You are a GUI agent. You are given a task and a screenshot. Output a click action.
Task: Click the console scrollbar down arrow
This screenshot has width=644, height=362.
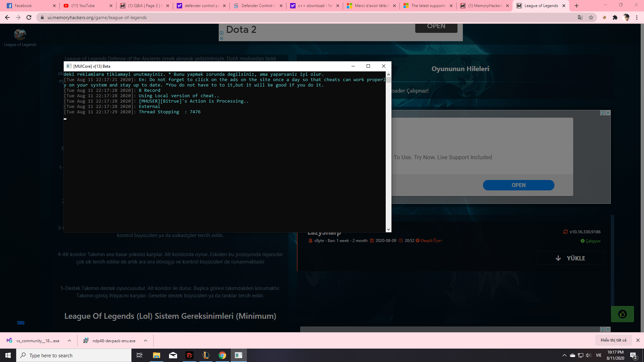(388, 230)
